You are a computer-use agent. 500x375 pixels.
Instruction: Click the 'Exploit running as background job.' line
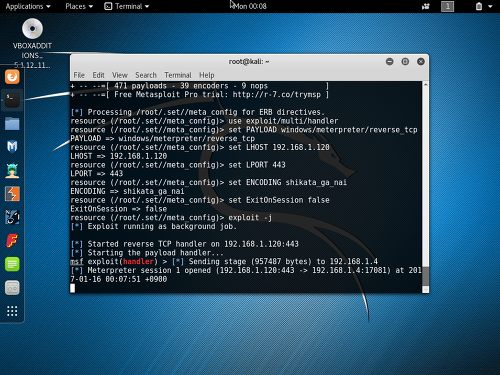pyautogui.click(x=154, y=227)
